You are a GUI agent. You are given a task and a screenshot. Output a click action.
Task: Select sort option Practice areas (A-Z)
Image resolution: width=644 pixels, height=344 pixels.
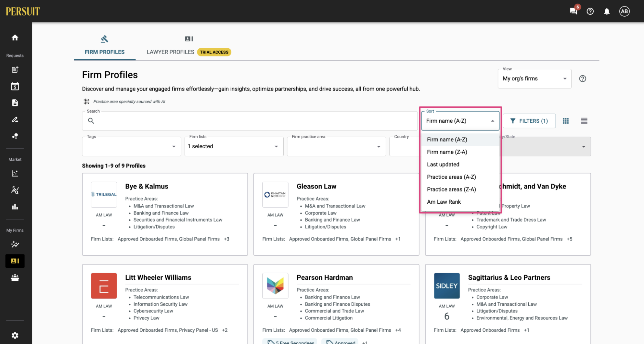(x=460, y=177)
